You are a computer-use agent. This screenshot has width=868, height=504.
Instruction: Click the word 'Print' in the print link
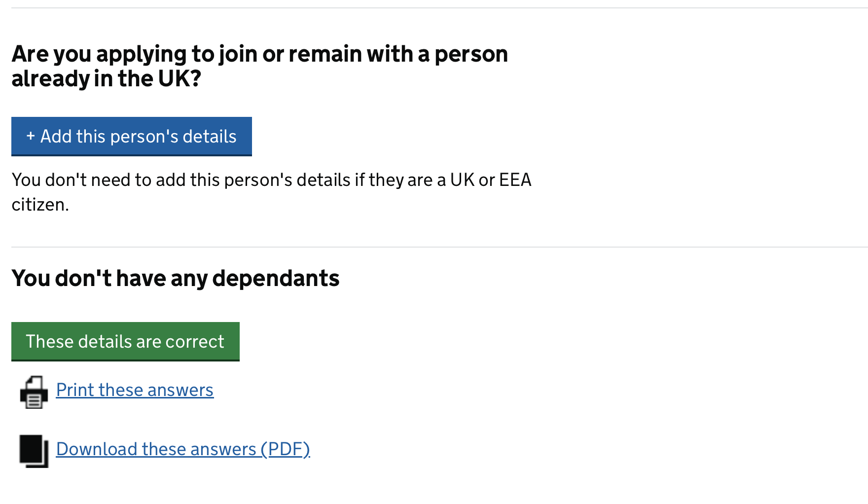75,390
